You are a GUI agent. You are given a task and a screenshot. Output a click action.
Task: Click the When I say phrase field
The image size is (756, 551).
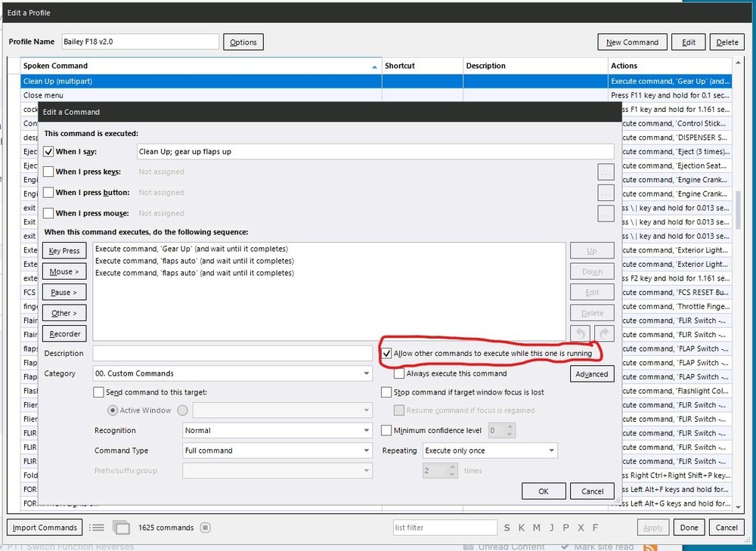point(375,151)
